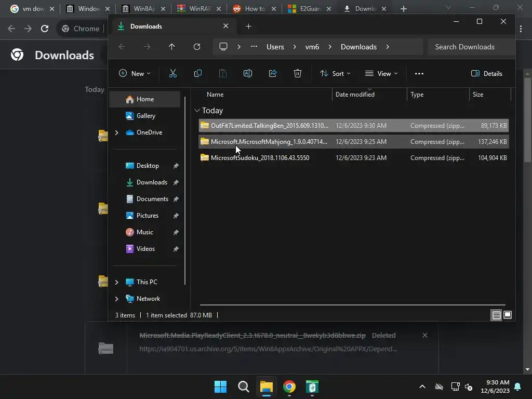The height and width of the screenshot is (399, 532).
Task: Show hidden system tray icons
Action: [x=422, y=387]
